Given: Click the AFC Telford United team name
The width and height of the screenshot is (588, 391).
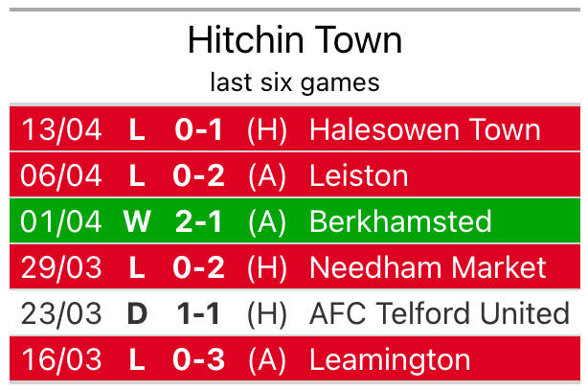Looking at the screenshot, I should [439, 313].
